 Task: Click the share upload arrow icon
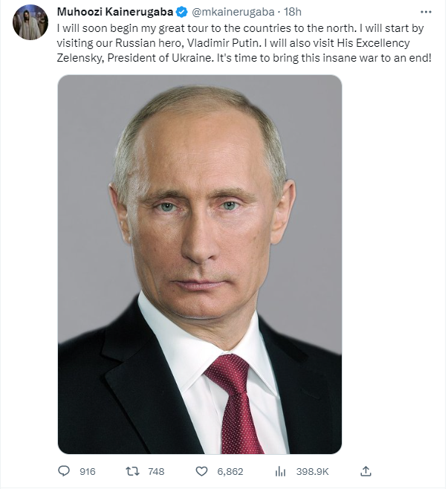coord(365,471)
